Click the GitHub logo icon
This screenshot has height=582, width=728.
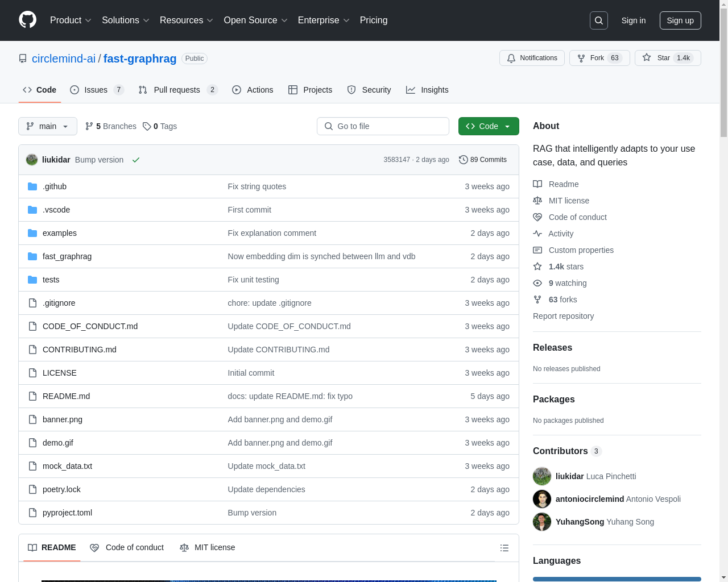coord(27,20)
